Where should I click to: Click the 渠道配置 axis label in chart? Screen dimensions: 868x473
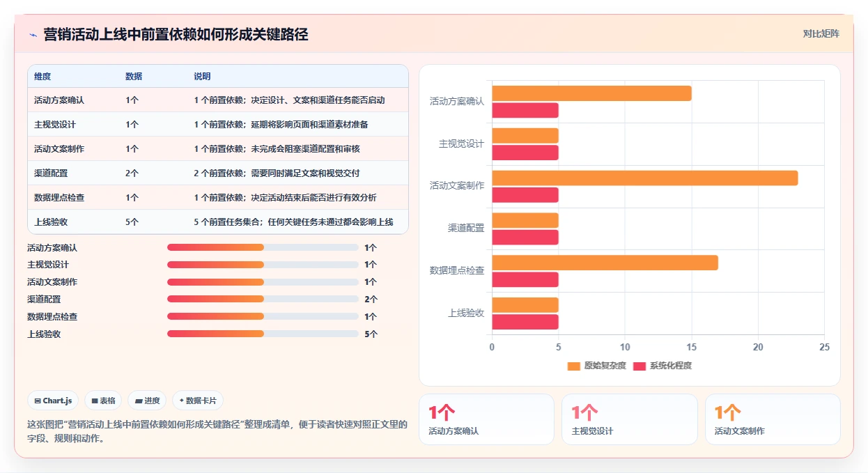point(466,228)
